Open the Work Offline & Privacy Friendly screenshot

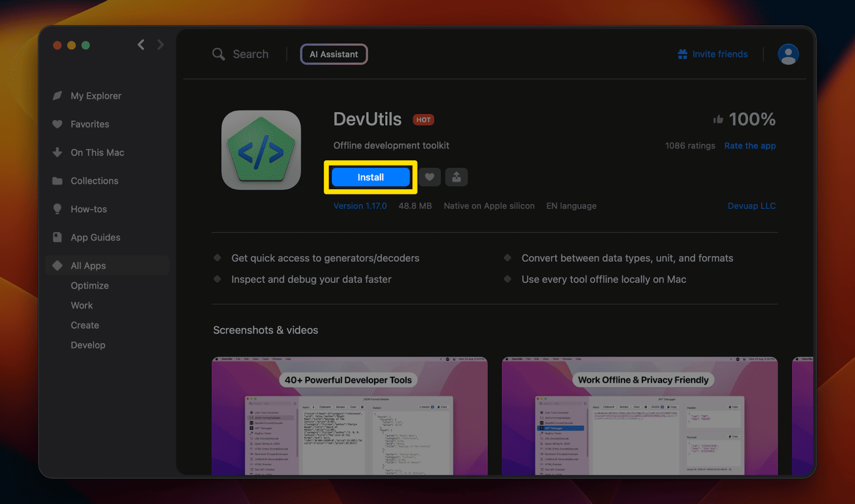coord(640,416)
